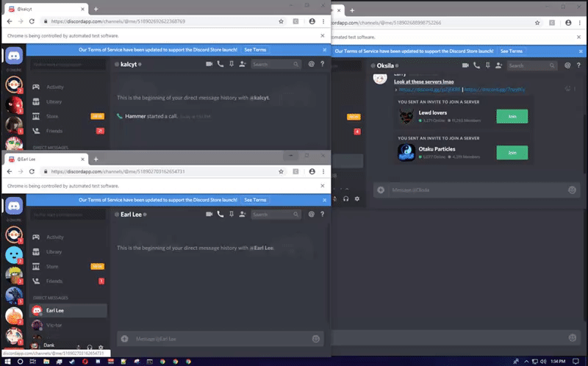Open help in kalcyt window
588x366 pixels.
[x=322, y=64]
